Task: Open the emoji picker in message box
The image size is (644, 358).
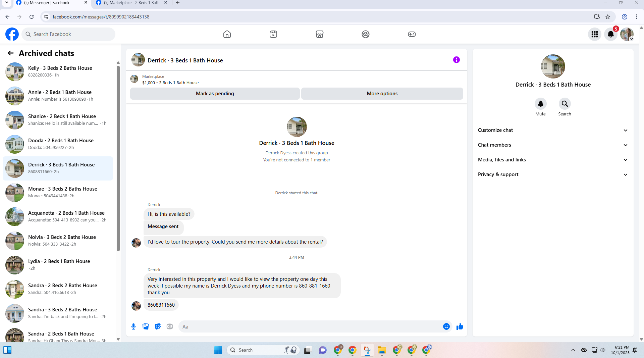Action: point(446,326)
